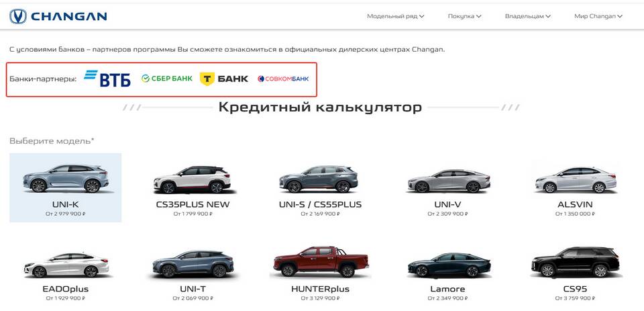Select the Lamore sedan image
Viewport: 644px width, 311px height.
(x=449, y=265)
